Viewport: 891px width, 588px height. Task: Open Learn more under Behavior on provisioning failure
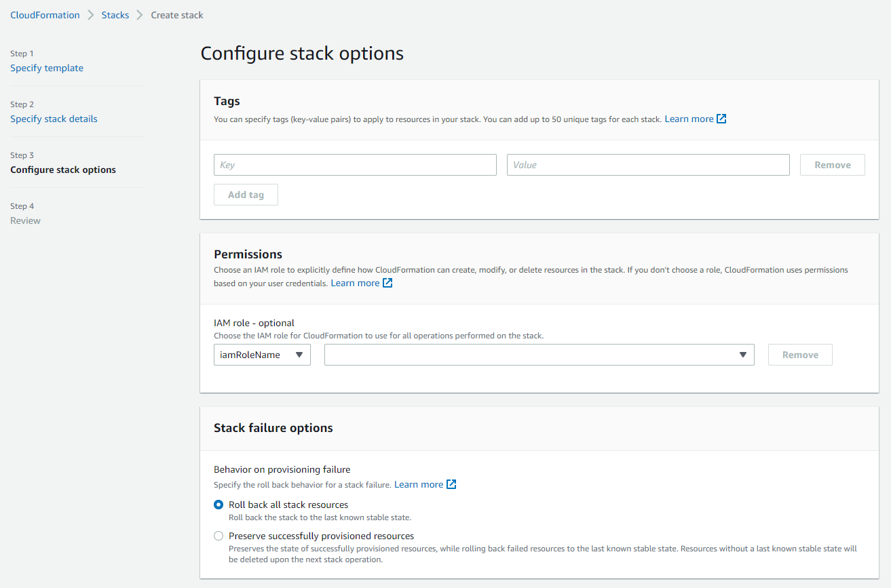tap(418, 484)
